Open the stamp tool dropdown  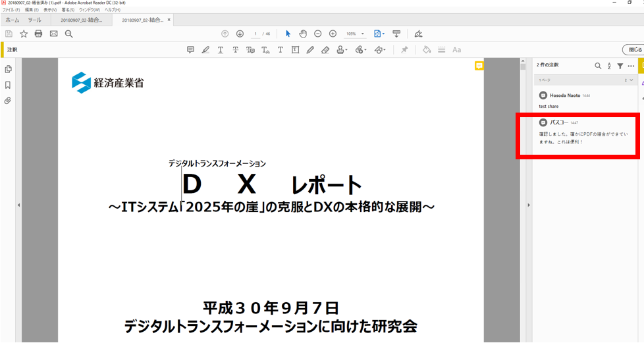342,49
